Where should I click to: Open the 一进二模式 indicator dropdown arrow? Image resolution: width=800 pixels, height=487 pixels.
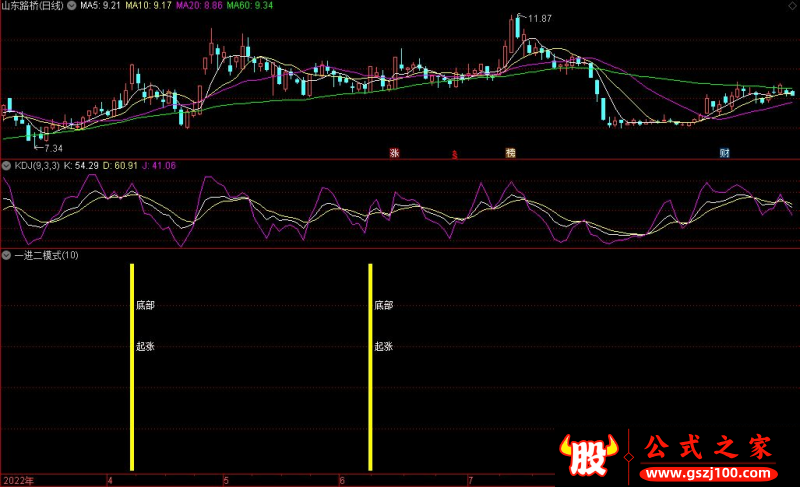(x=7, y=255)
